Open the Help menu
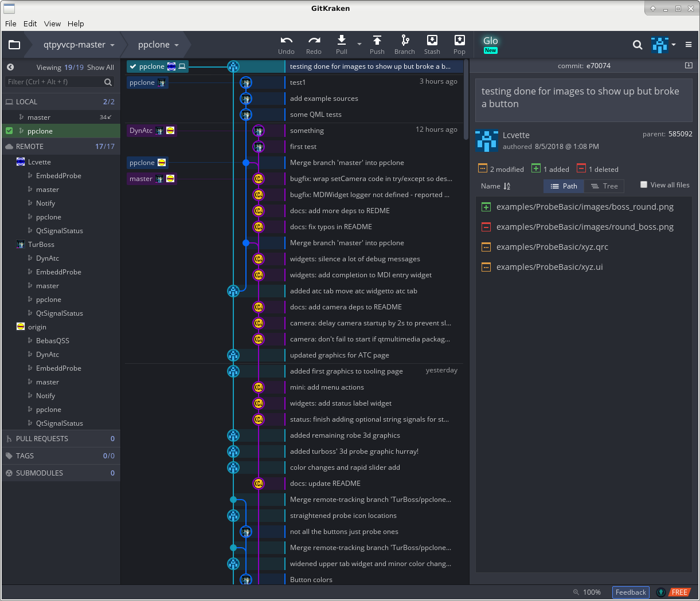The image size is (700, 601). 76,23
